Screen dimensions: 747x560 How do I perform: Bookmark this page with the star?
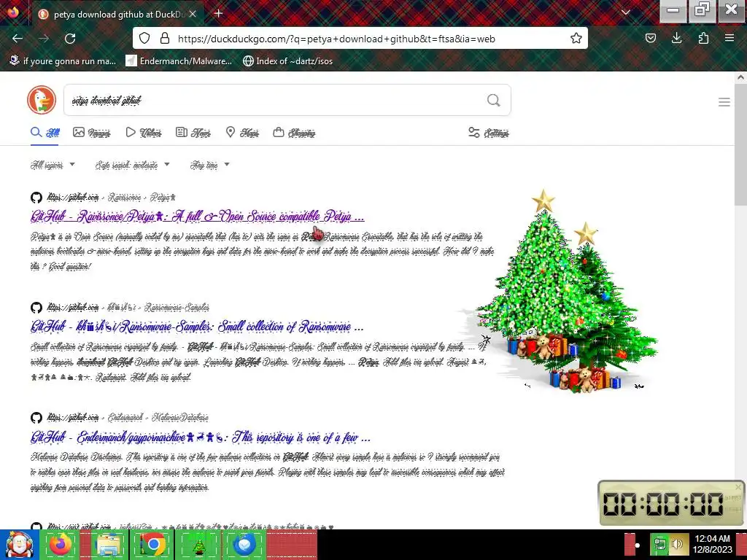click(x=576, y=38)
